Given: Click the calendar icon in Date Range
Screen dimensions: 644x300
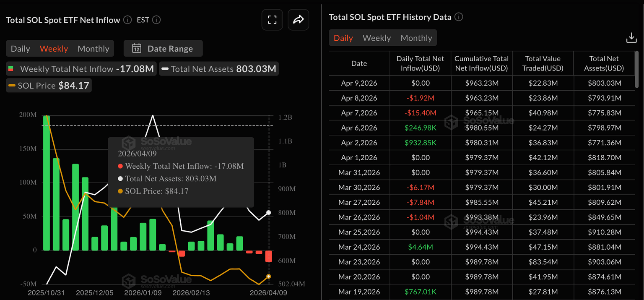Looking at the screenshot, I should (x=137, y=49).
